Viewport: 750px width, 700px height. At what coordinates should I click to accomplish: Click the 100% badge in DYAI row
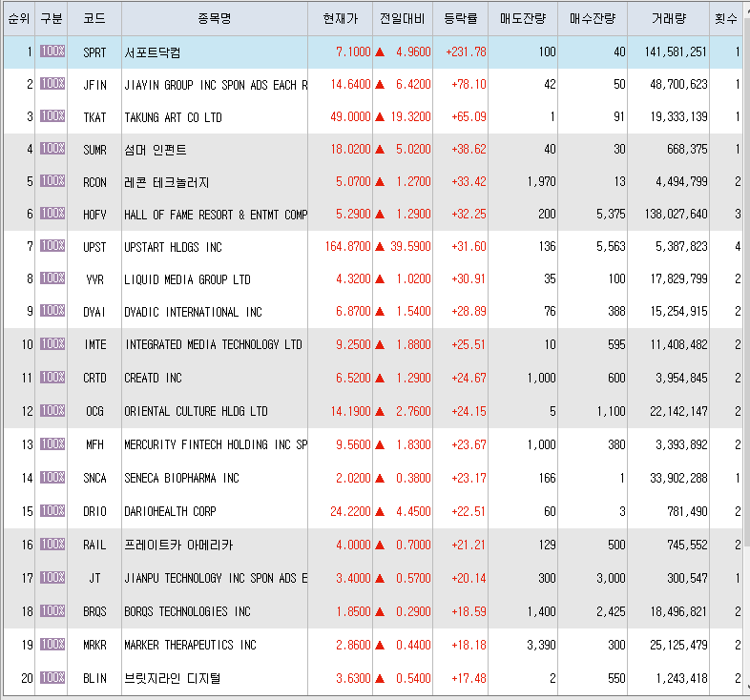pos(52,311)
